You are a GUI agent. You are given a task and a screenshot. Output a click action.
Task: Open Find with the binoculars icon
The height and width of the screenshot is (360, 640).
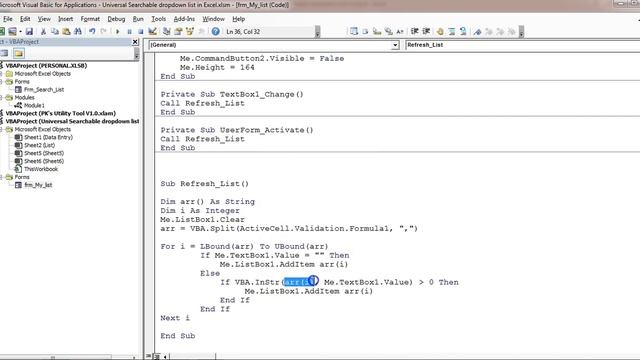pyautogui.click(x=78, y=31)
